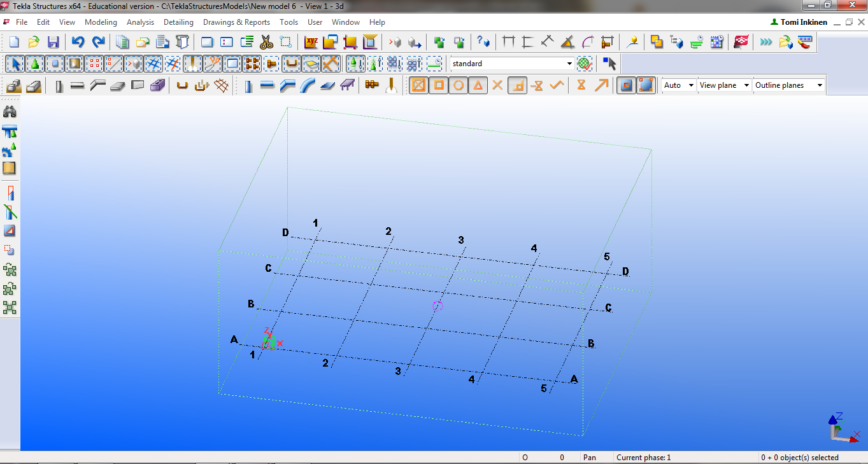Toggle select connections green cone switch

[x=35, y=64]
